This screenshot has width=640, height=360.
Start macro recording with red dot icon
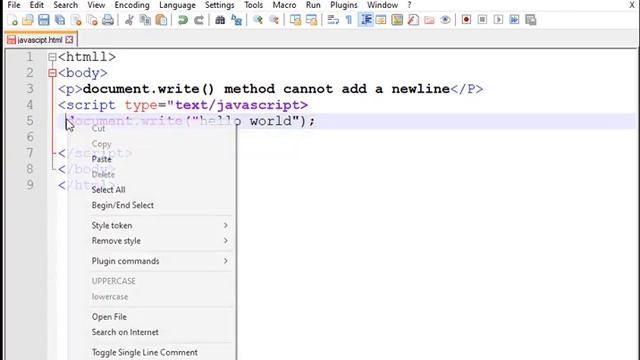point(466,20)
